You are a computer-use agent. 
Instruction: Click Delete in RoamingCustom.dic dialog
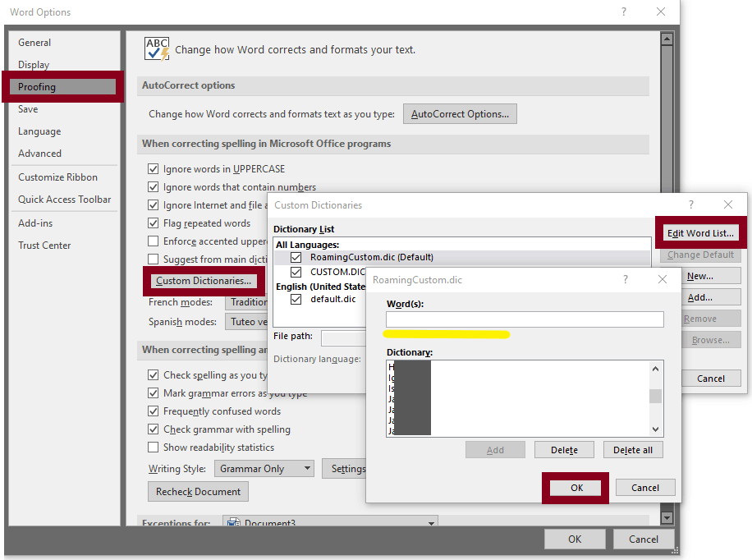pyautogui.click(x=564, y=450)
